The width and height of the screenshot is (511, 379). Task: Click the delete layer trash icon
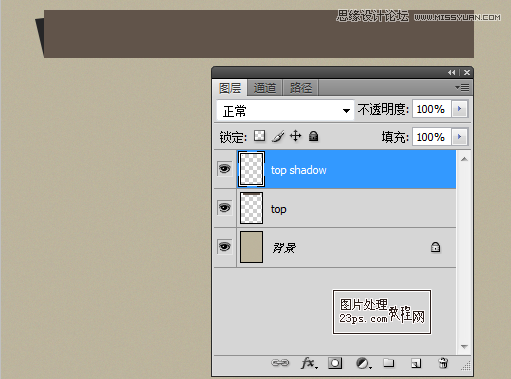tap(443, 363)
